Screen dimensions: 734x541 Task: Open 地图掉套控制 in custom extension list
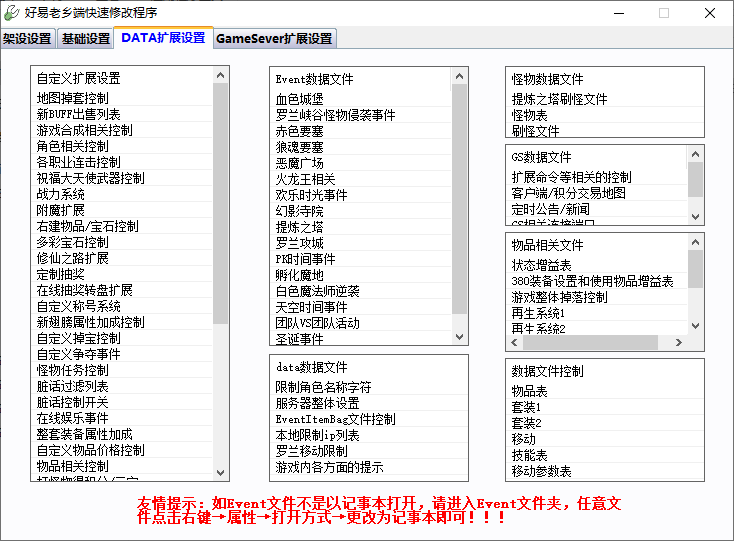pyautogui.click(x=73, y=98)
